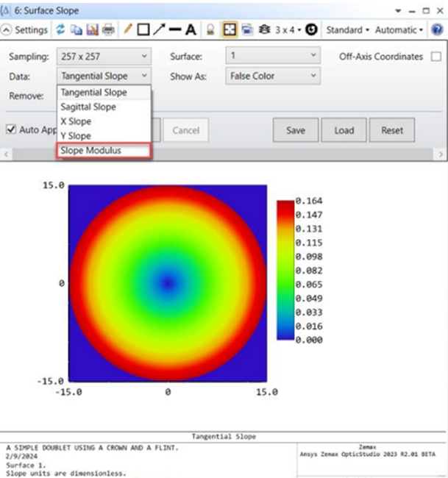
Task: Toggle the Auto Apply checkbox
Action: (x=11, y=129)
